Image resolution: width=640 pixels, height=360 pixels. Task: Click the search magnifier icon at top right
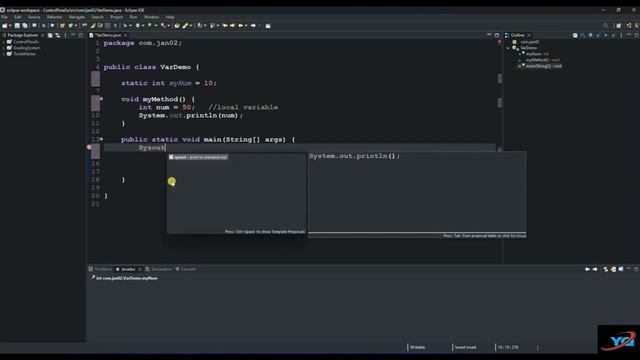point(605,25)
